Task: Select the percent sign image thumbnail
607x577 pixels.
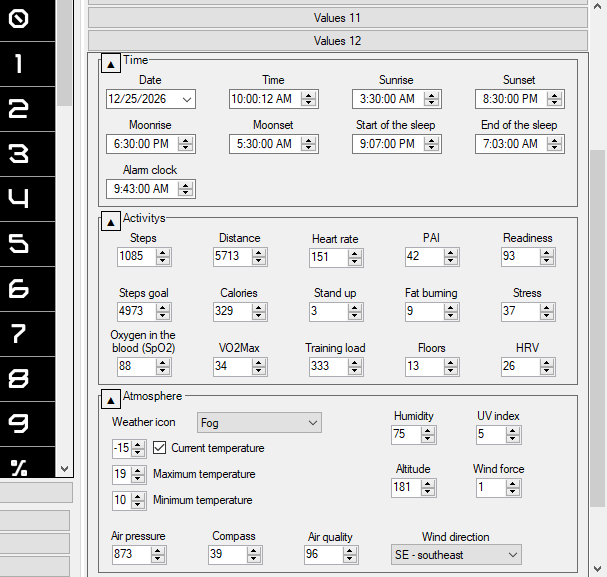Action: 27,462
